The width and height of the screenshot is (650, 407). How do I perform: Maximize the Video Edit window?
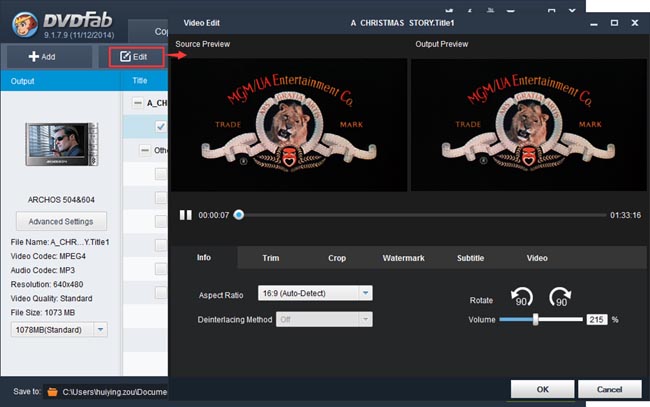pyautogui.click(x=614, y=23)
